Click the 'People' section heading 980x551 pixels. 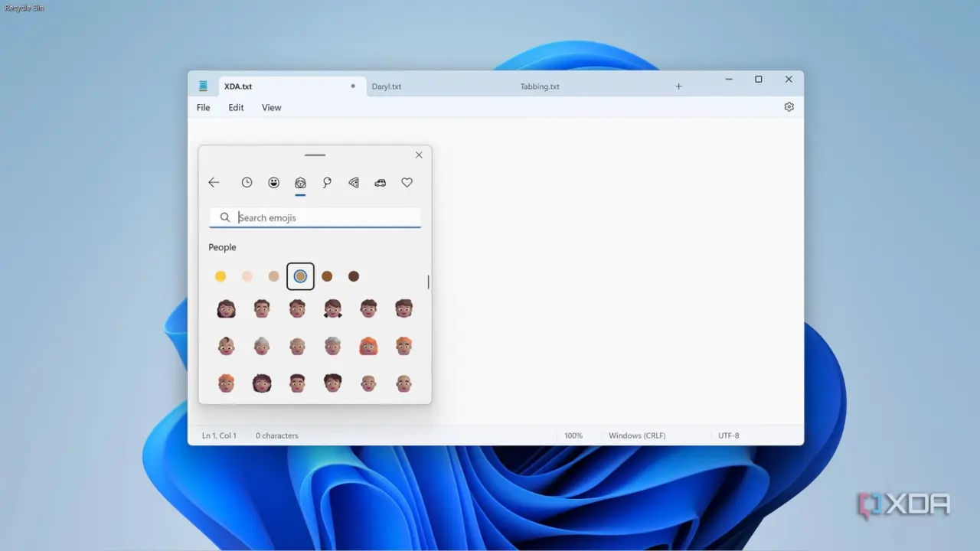222,247
